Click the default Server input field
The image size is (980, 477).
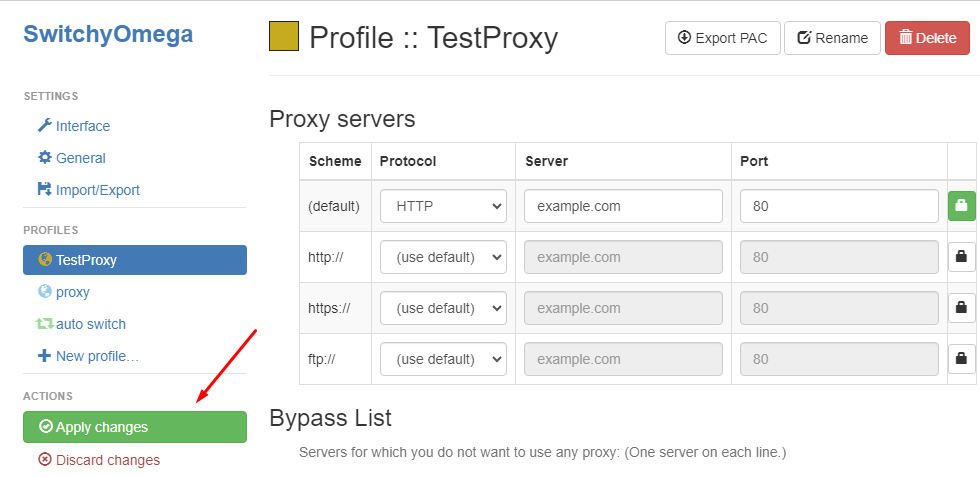pos(623,206)
